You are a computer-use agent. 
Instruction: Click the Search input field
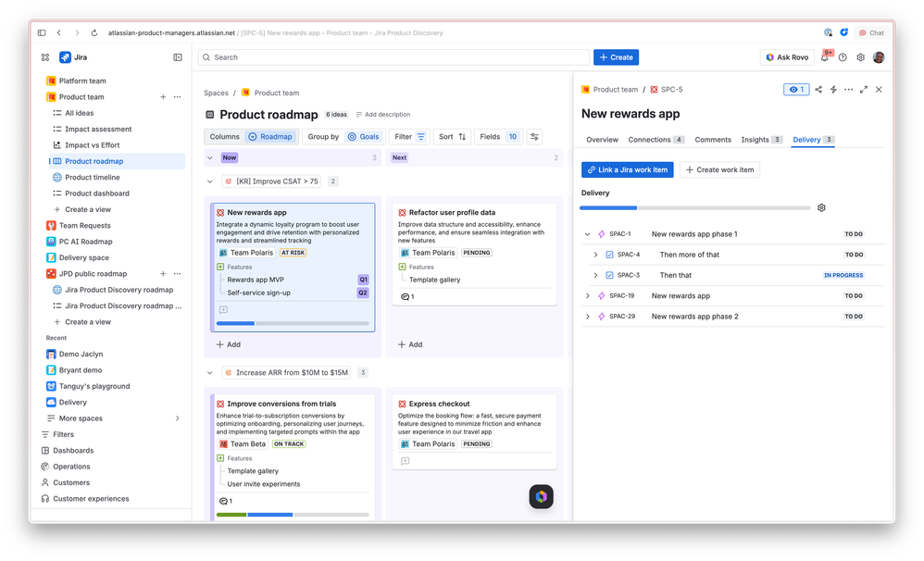coord(393,57)
